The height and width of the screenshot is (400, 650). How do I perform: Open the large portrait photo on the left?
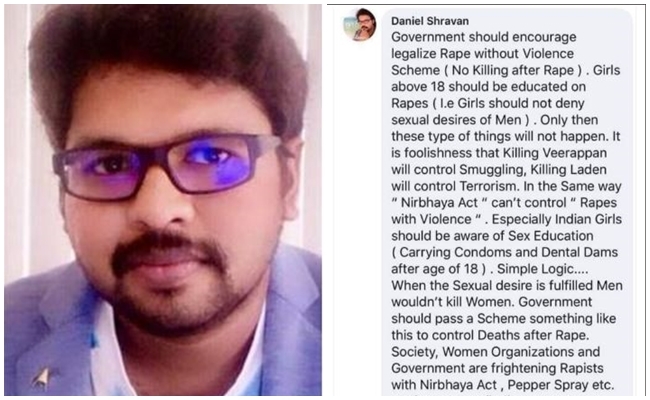pos(163,200)
